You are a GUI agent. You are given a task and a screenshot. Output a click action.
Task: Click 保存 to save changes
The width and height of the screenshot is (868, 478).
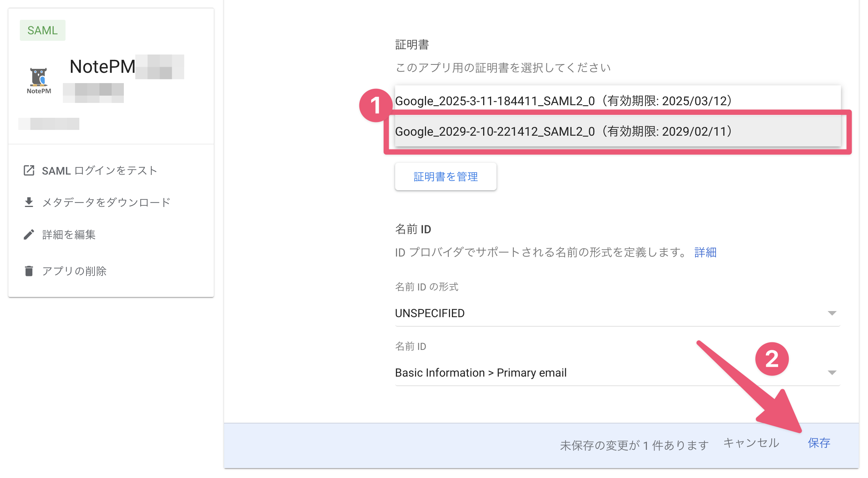(x=819, y=443)
